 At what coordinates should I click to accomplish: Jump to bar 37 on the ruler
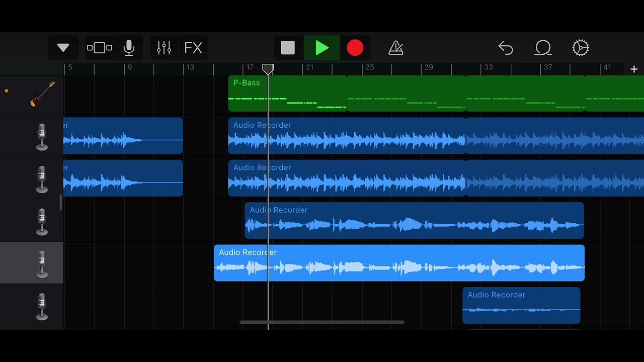(548, 67)
